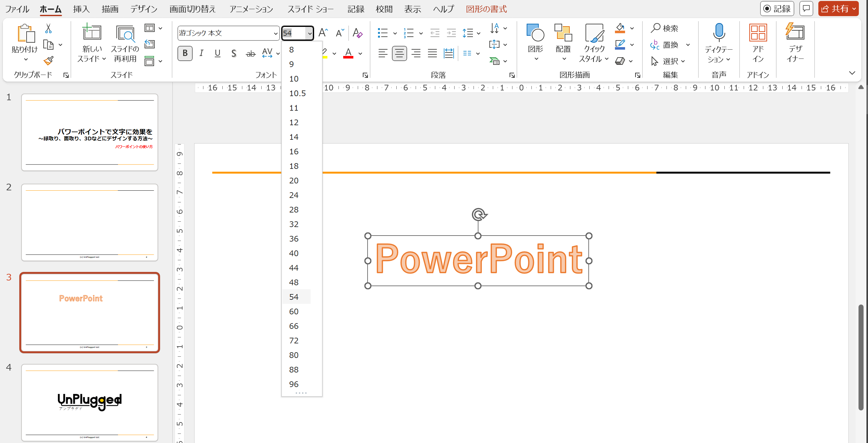Open the font name dropdown
868x443 pixels.
pyautogui.click(x=275, y=33)
